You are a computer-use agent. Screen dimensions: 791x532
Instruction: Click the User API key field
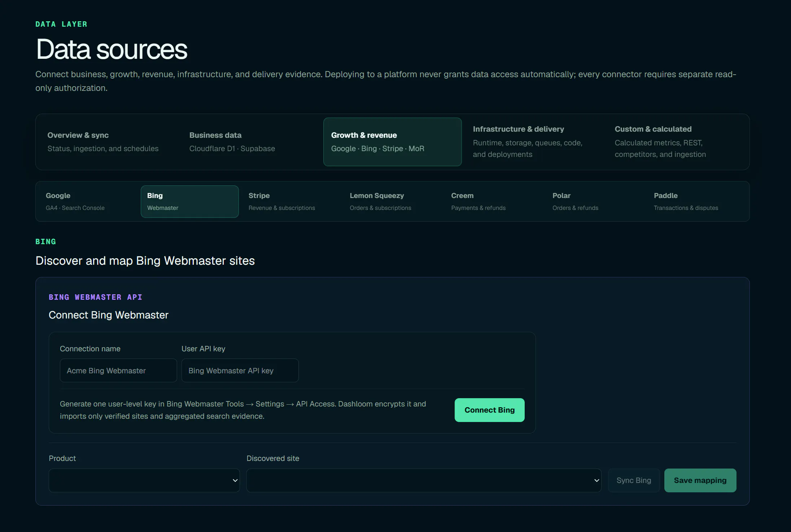click(x=240, y=370)
